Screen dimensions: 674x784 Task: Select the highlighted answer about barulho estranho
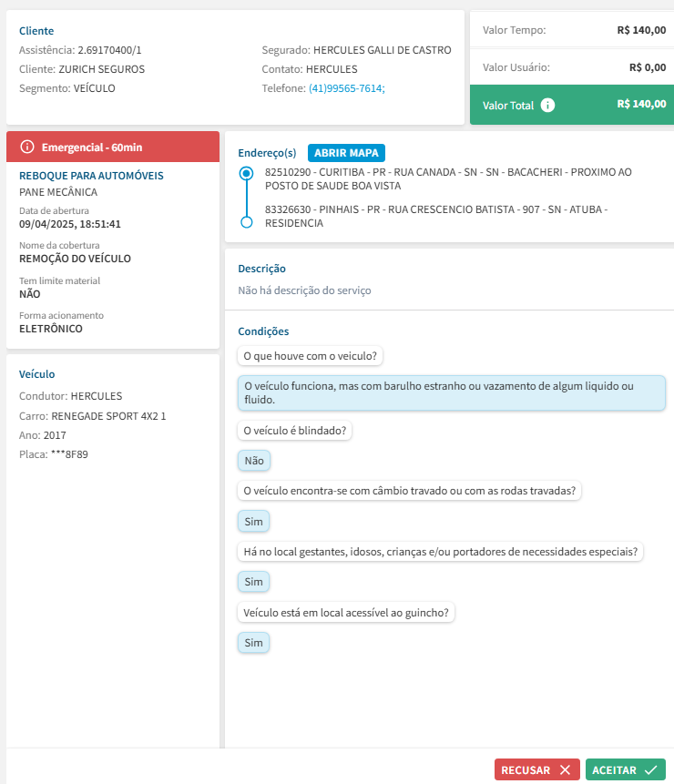(451, 392)
